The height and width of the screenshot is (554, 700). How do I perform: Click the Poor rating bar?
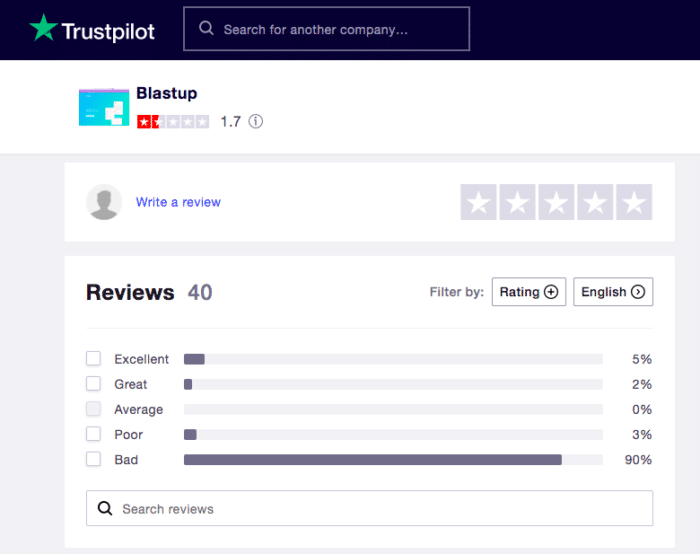pos(393,434)
